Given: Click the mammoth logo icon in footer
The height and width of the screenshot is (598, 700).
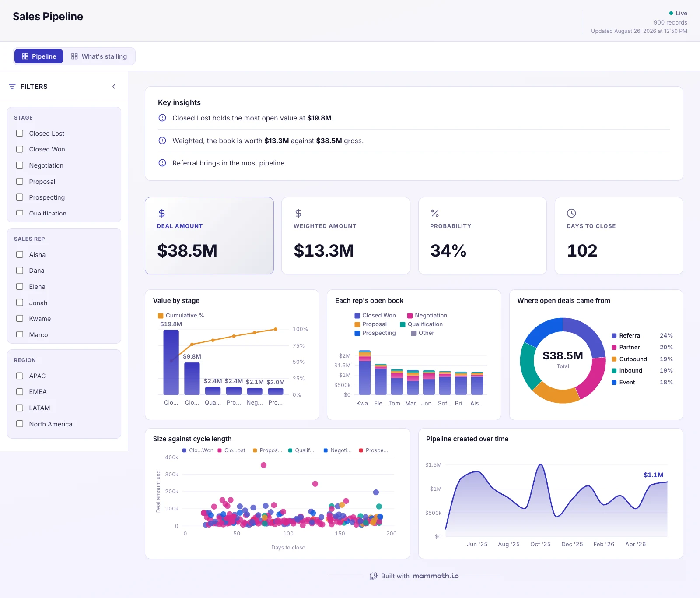Looking at the screenshot, I should [x=373, y=576].
